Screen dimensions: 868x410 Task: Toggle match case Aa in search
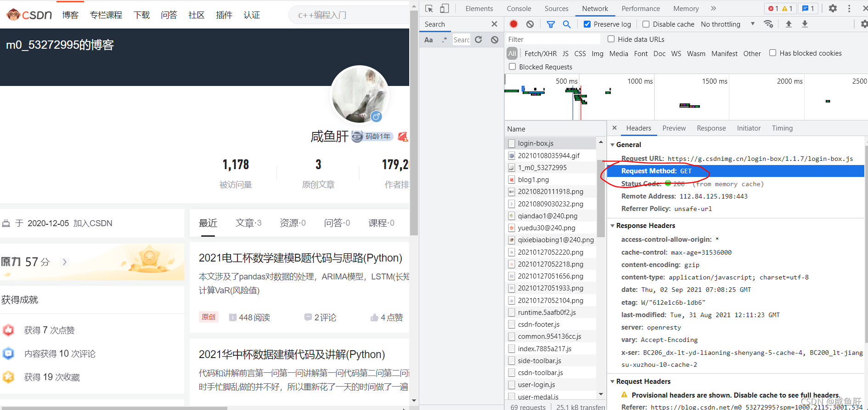[428, 40]
